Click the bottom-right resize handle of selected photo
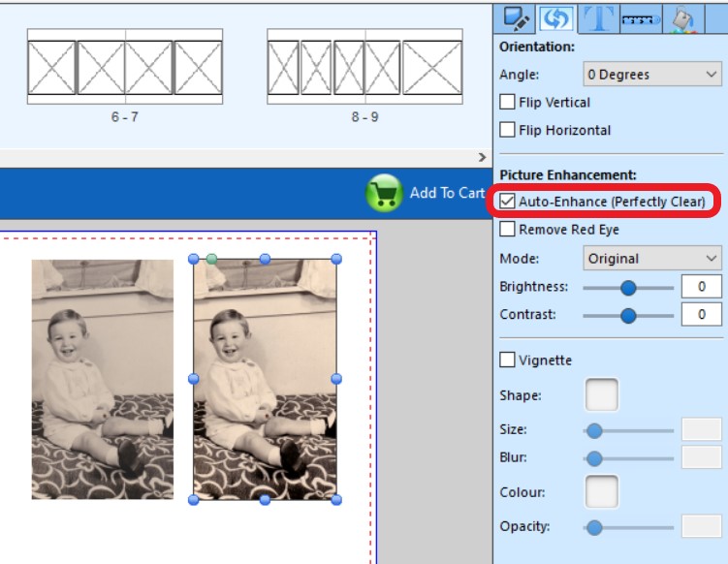This screenshot has width=728, height=564. pyautogui.click(x=336, y=500)
